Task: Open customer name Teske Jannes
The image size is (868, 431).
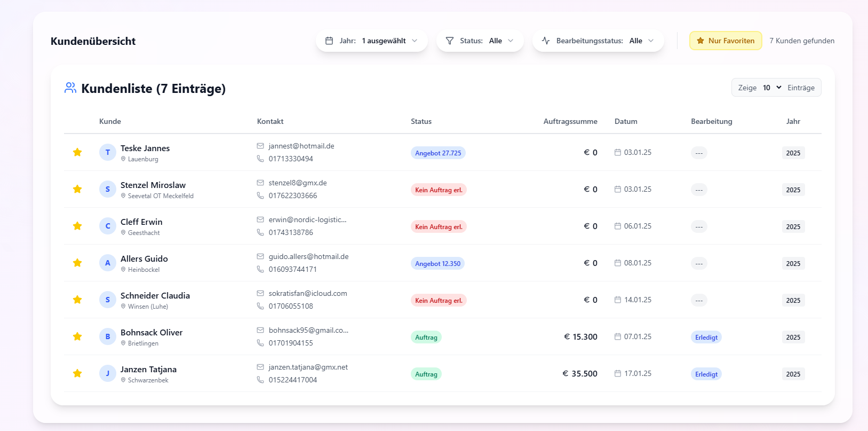Action: click(x=145, y=148)
